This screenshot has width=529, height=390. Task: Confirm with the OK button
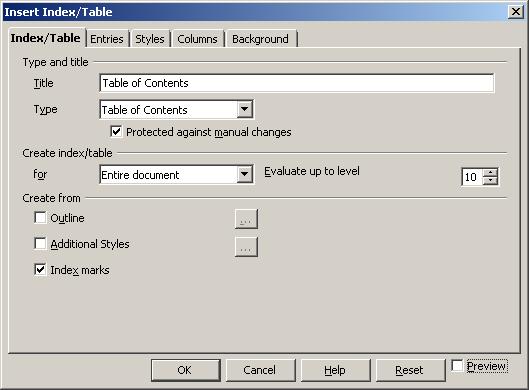[186, 370]
